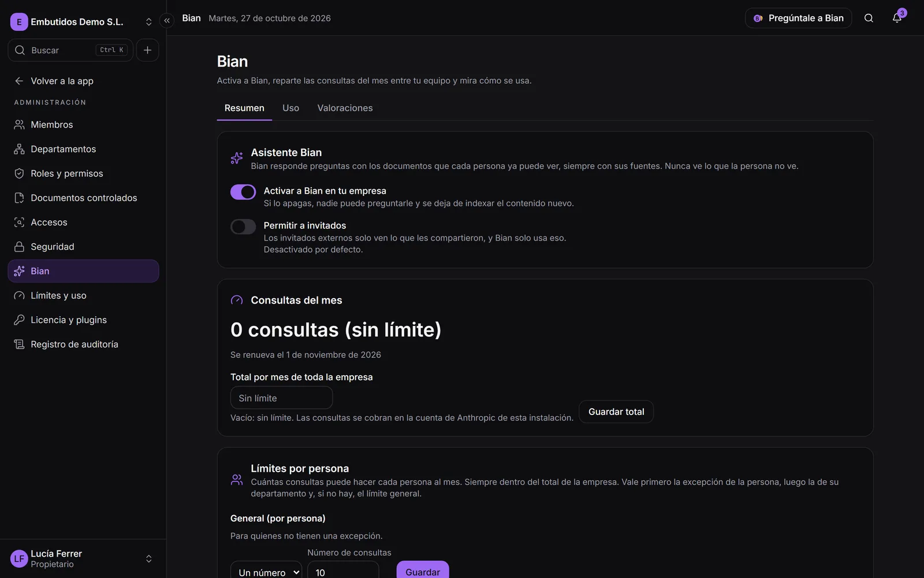This screenshot has height=578, width=924.
Task: Open Seguridad settings in sidebar
Action: tap(83, 247)
